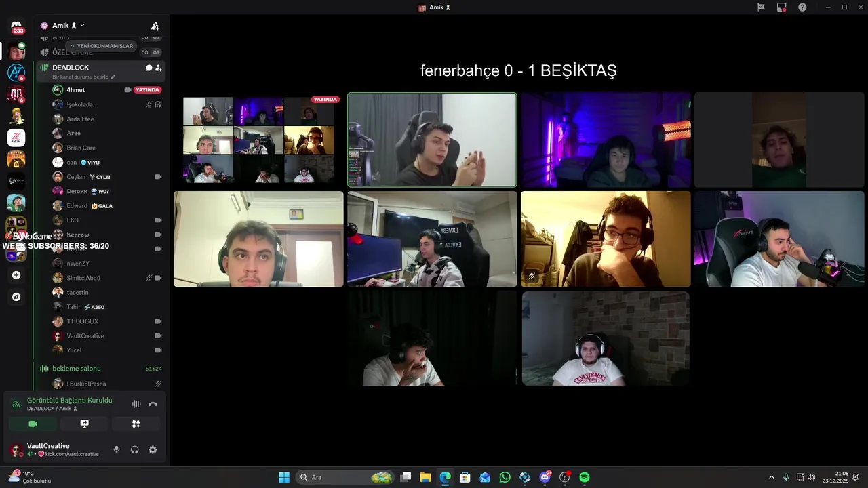Screen dimensions: 868x488
Task: Select the ÖZEL GİRME voice channel
Action: (73, 52)
